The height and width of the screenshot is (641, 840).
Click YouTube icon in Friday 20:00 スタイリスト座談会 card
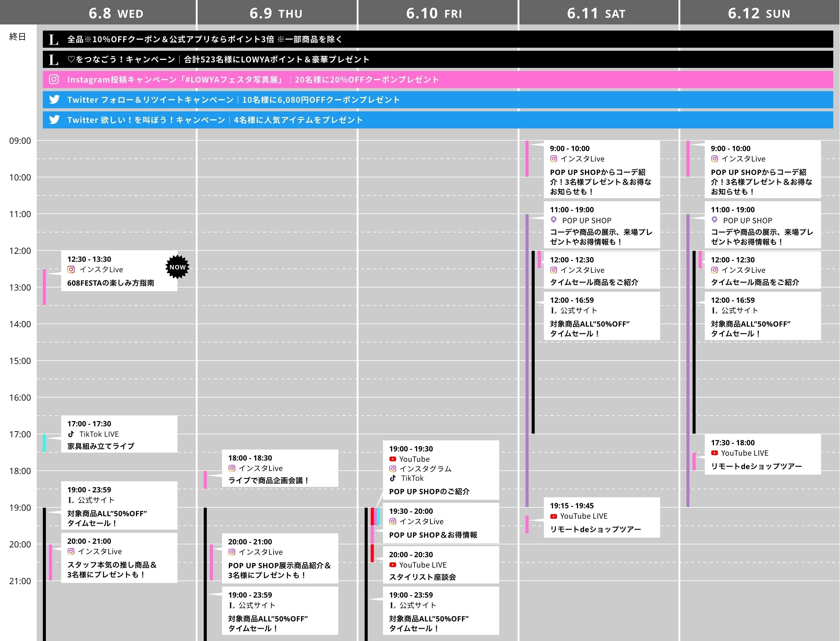[392, 565]
